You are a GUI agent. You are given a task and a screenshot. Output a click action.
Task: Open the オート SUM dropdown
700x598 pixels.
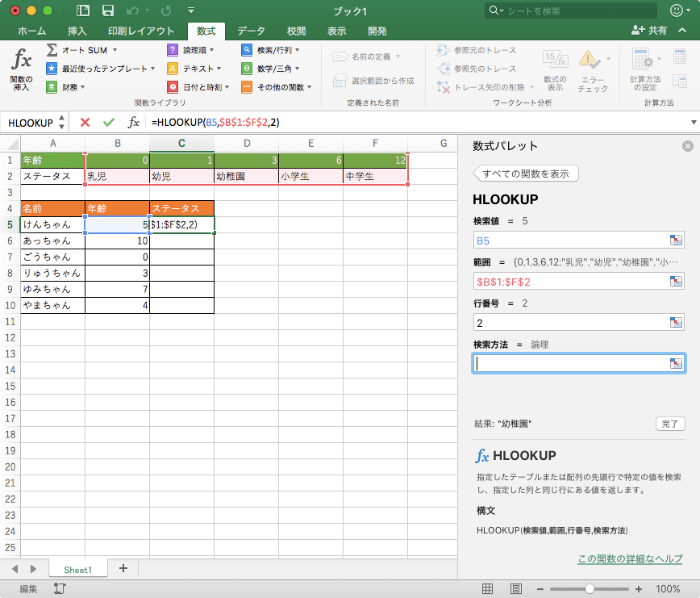click(x=115, y=50)
